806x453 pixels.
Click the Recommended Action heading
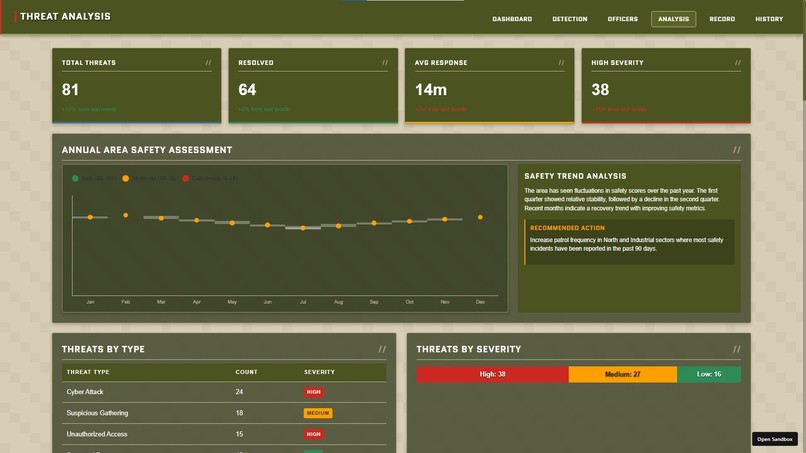pos(567,228)
